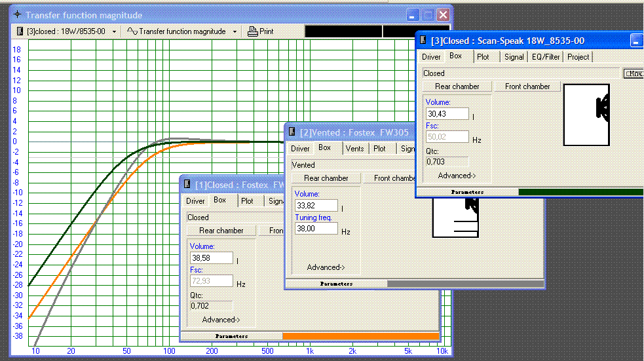Click the Fsc field showing 72,93
Viewport: 644px width, 361px height.
pyautogui.click(x=212, y=281)
